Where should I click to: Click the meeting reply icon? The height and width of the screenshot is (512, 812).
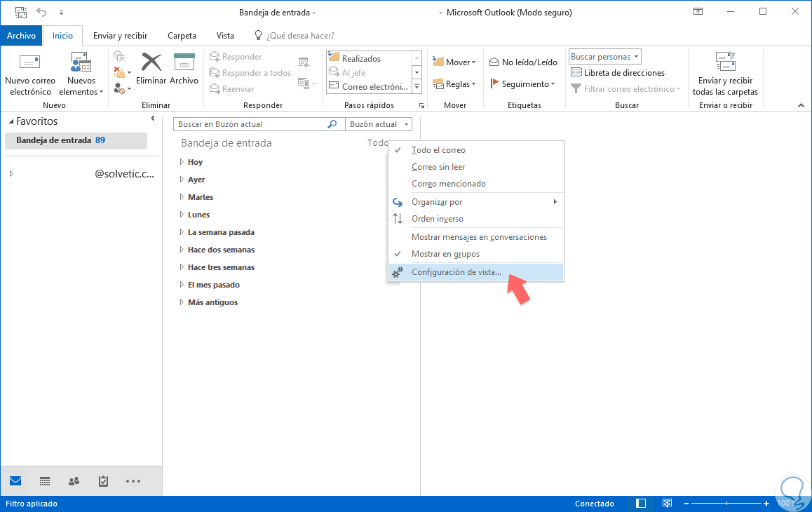coord(304,62)
